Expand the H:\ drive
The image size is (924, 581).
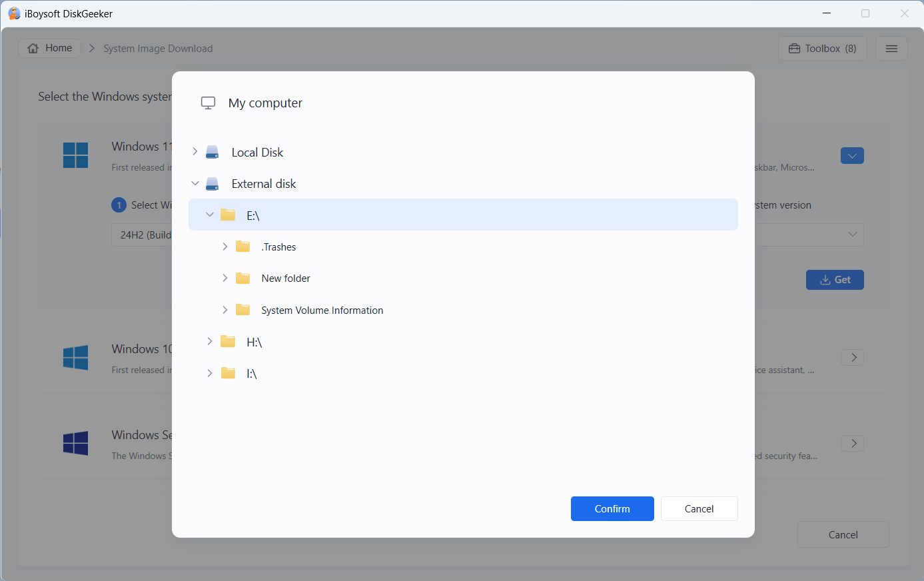tap(209, 341)
